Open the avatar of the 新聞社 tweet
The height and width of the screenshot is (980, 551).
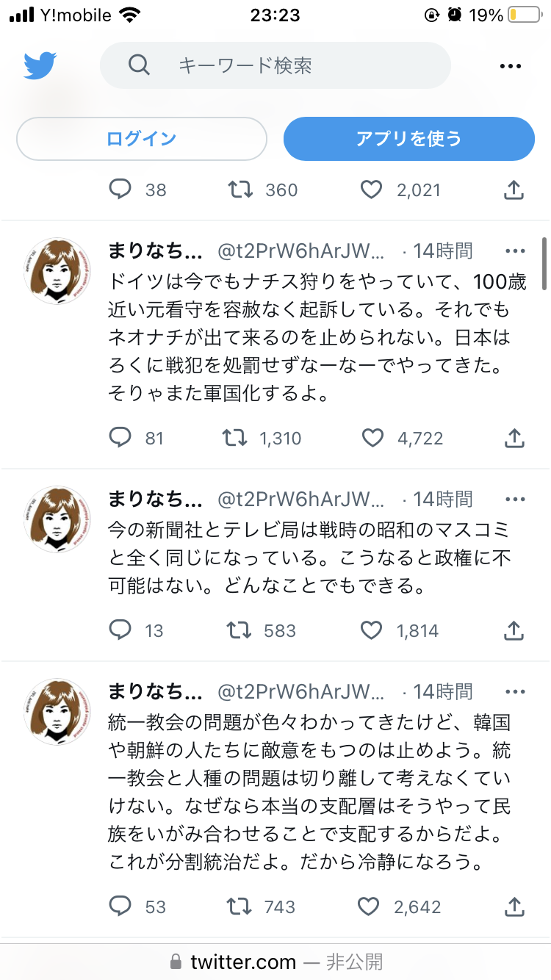click(x=58, y=519)
